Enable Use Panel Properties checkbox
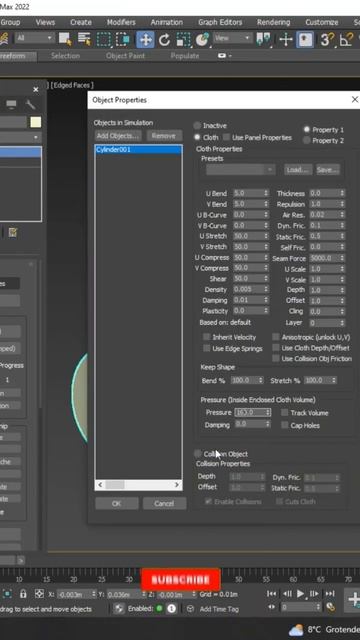Viewport: 360px width, 640px height. coord(226,137)
